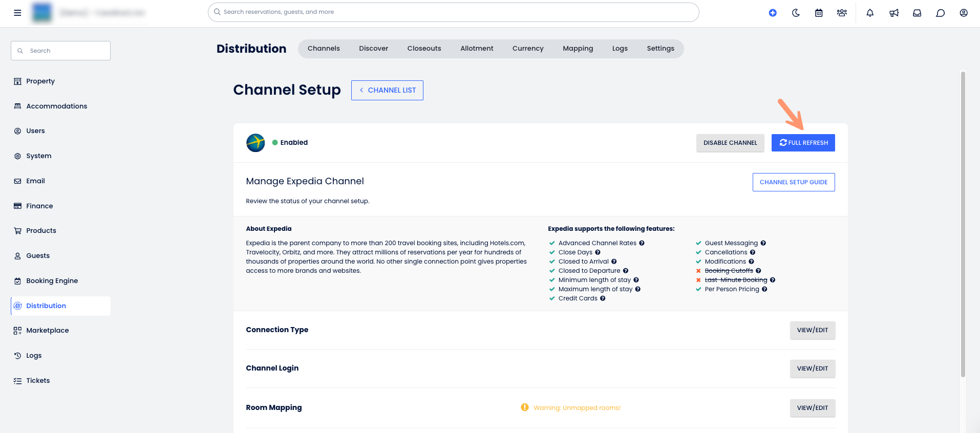Open Users in the sidebar
980x433 pixels.
tap(60, 131)
